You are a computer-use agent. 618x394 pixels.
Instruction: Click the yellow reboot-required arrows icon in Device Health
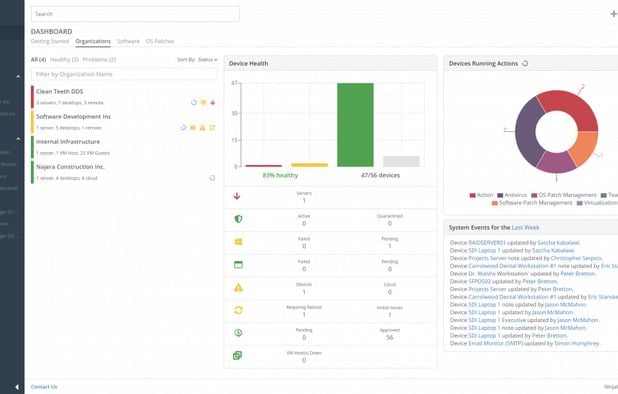[238, 310]
